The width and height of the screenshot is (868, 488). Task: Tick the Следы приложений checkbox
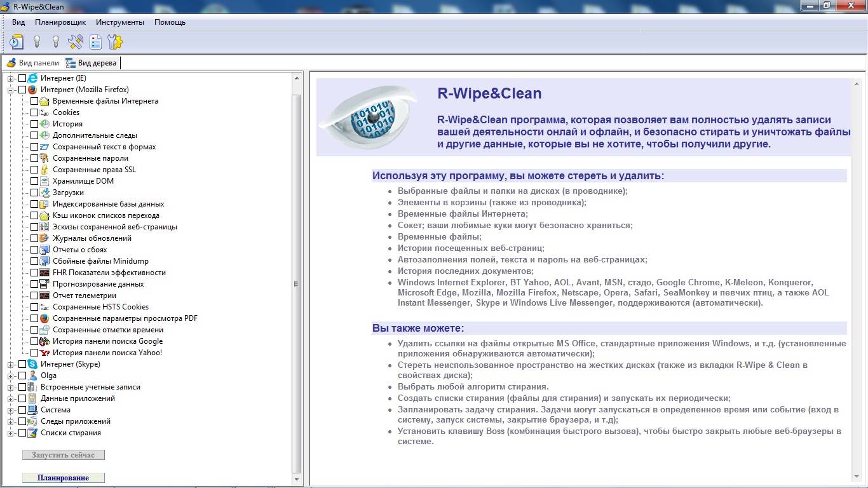tap(22, 421)
